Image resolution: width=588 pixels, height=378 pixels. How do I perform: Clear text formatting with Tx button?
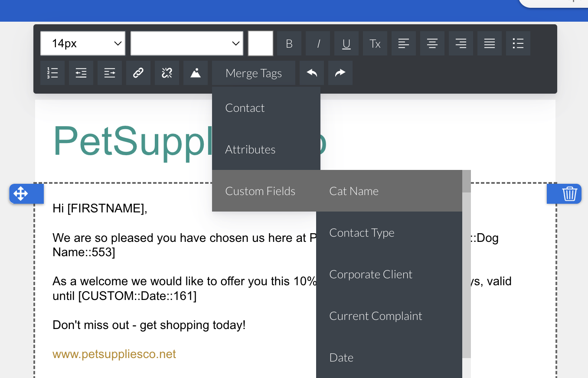(375, 43)
